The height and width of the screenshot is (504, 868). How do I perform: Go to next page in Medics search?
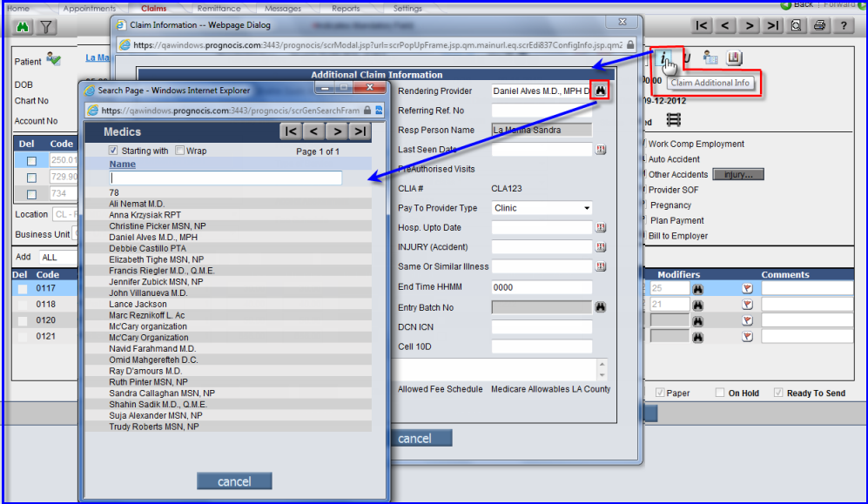[337, 131]
